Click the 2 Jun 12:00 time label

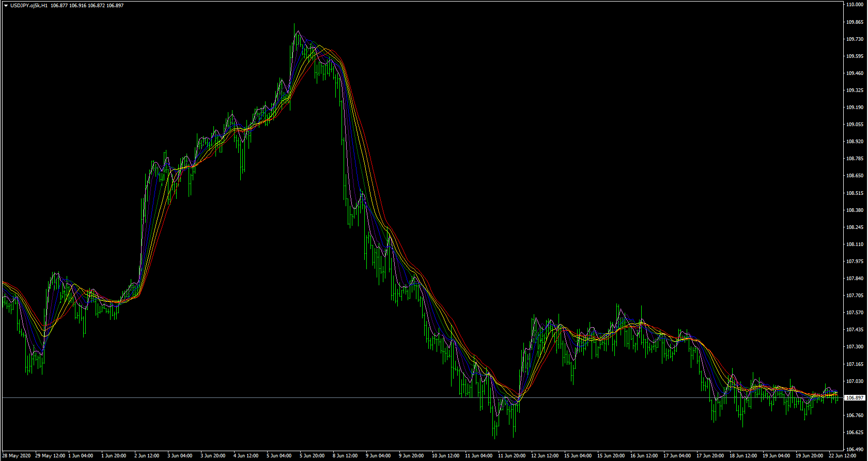point(147,456)
